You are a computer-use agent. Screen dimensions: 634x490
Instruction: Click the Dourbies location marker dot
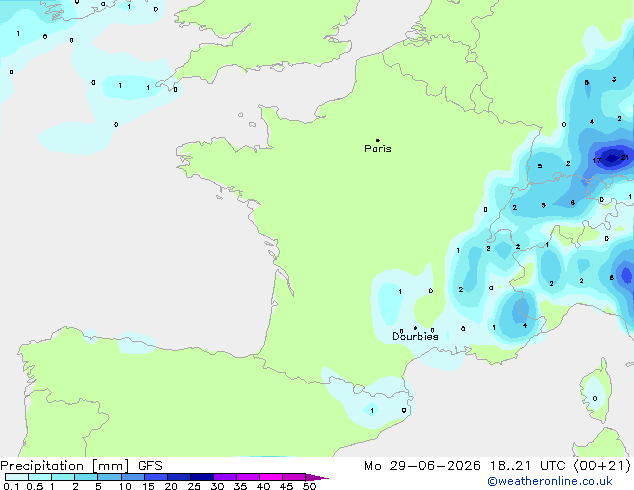(415, 328)
